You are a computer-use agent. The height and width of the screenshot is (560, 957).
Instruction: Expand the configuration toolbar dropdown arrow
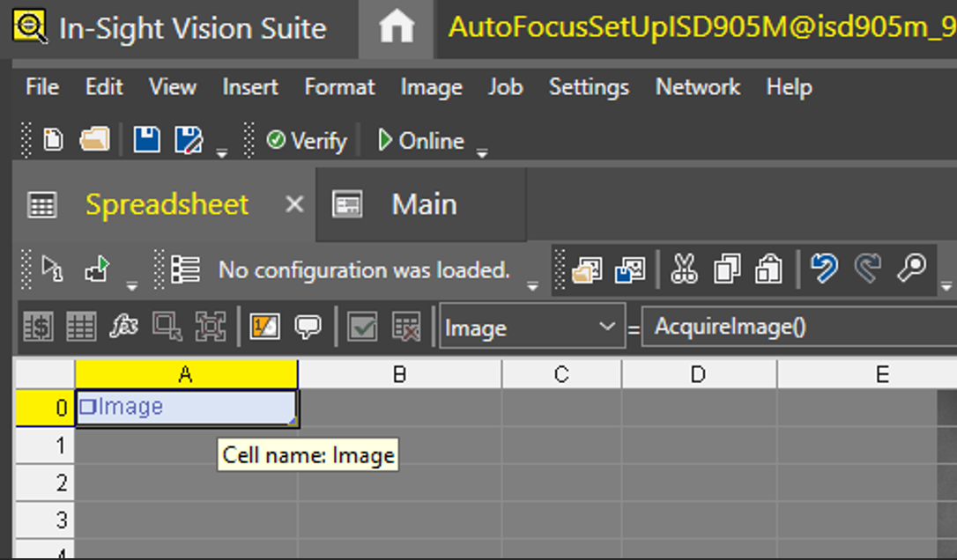[x=532, y=285]
